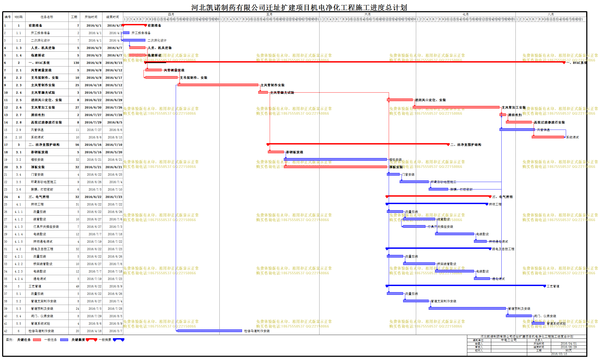Select the 结束时间 column header in the table
This screenshot has width=598, height=364.
tap(113, 17)
